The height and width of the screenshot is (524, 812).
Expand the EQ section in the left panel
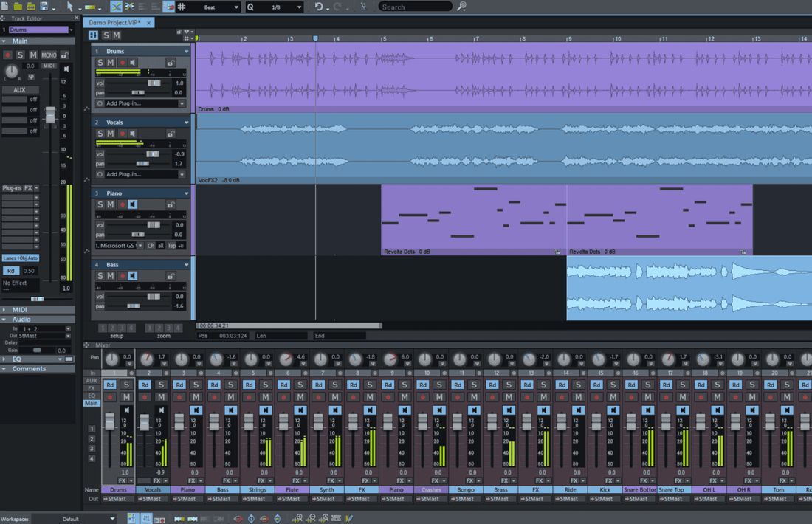pyautogui.click(x=16, y=358)
